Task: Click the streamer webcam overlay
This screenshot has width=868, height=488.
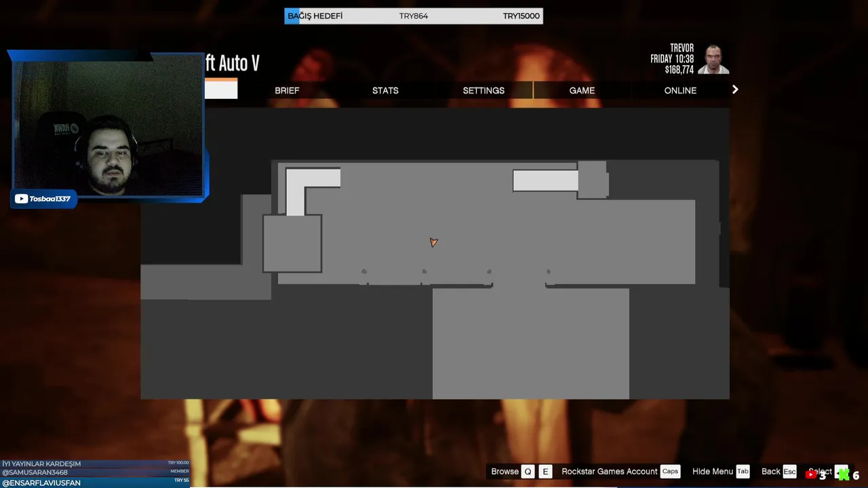Action: [108, 125]
